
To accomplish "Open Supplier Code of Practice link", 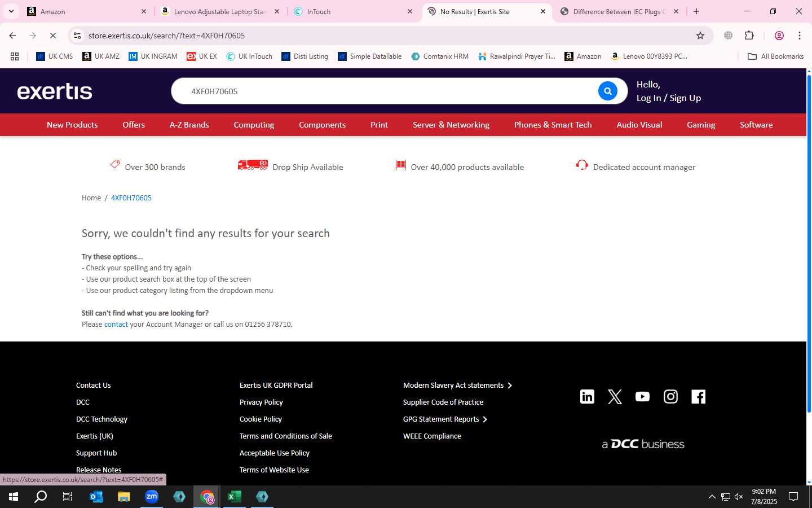I will pyautogui.click(x=443, y=402).
